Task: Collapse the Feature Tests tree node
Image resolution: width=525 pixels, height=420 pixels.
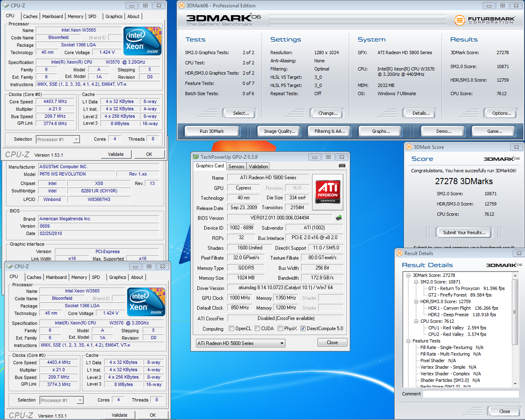Action: pyautogui.click(x=409, y=341)
